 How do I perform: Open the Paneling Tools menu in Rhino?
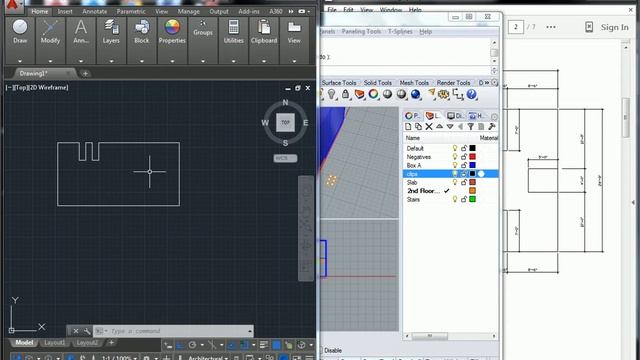click(361, 31)
